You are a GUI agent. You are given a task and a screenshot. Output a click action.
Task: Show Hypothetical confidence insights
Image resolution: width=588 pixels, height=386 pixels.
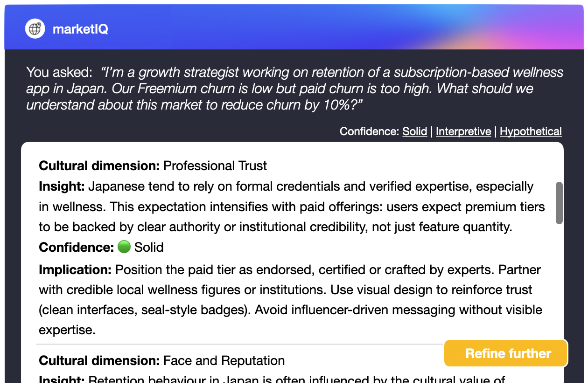click(531, 131)
